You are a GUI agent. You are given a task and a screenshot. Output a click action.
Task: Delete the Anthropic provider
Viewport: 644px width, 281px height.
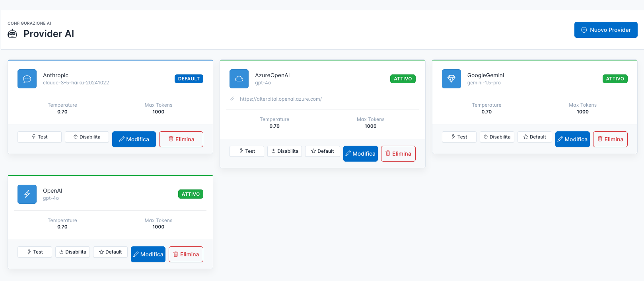point(181,139)
